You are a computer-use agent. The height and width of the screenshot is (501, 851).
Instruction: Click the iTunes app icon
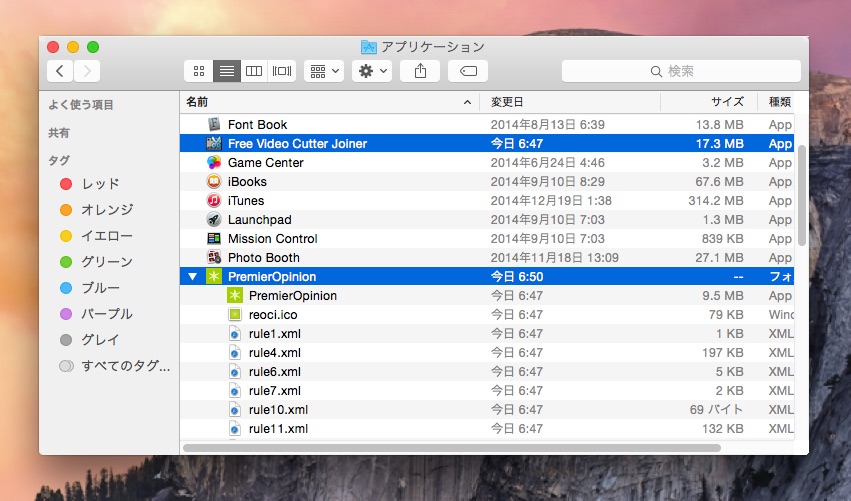(x=214, y=200)
